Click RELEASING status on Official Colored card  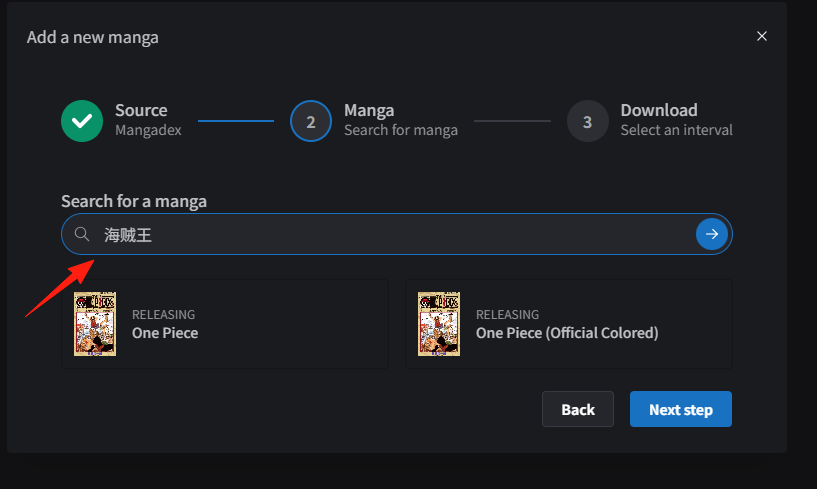click(x=507, y=314)
